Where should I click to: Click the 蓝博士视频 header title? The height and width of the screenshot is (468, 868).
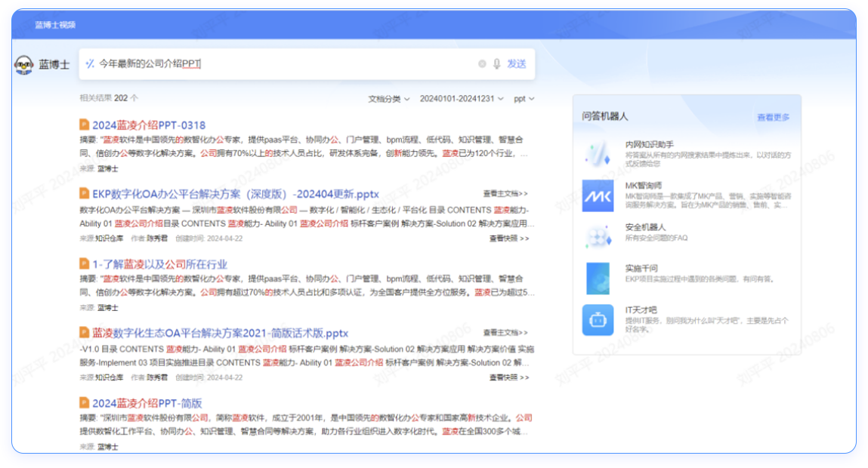[55, 25]
